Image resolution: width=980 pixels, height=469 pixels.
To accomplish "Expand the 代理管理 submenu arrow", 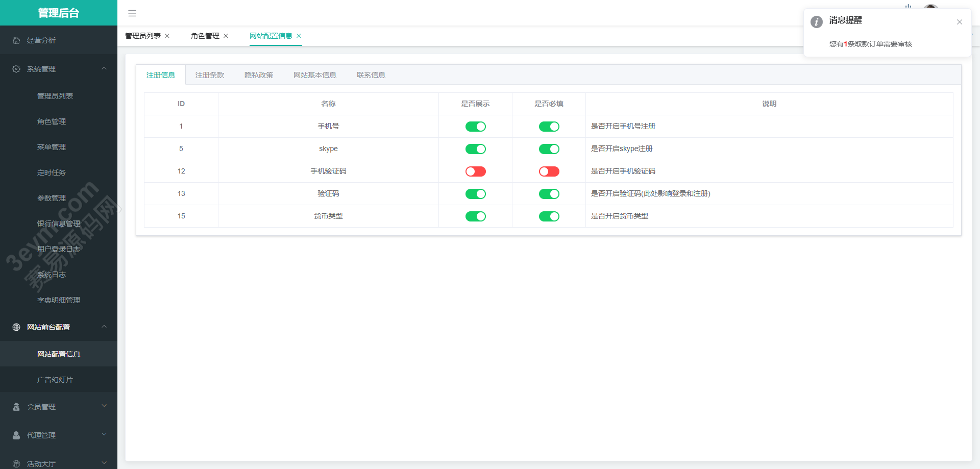I will (x=104, y=435).
